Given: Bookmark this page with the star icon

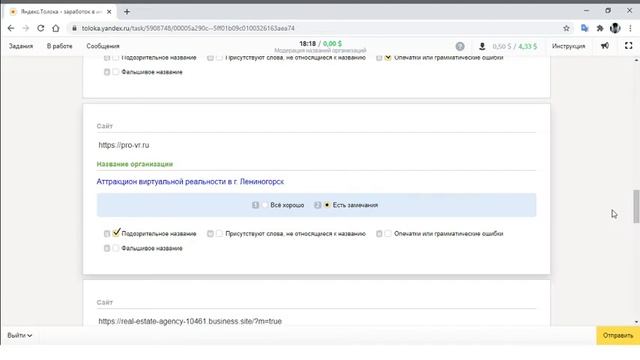Looking at the screenshot, I should tap(566, 28).
